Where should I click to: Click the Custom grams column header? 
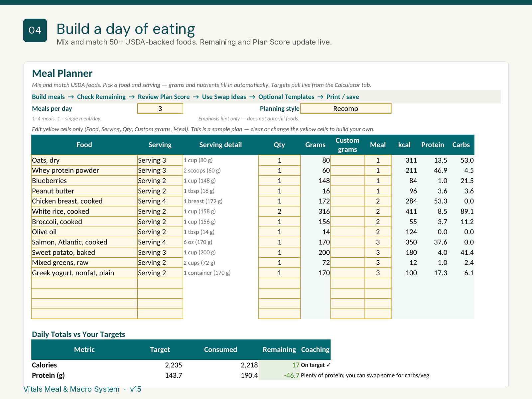pyautogui.click(x=347, y=145)
